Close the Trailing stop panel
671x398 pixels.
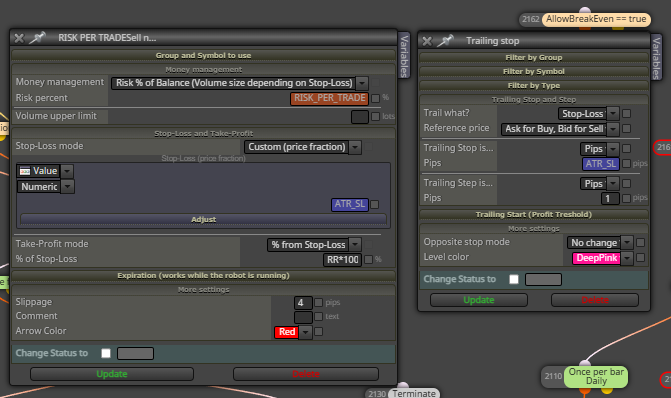coord(427,41)
